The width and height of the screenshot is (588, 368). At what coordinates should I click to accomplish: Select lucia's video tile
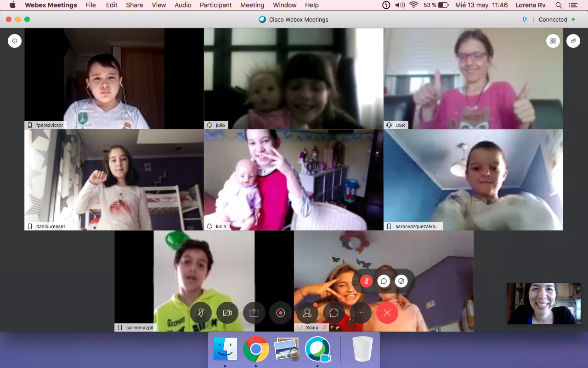294,179
